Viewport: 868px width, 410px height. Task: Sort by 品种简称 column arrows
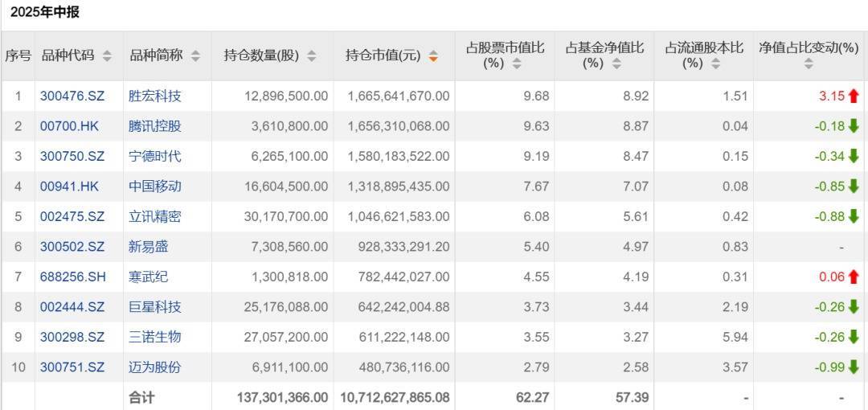[195, 55]
